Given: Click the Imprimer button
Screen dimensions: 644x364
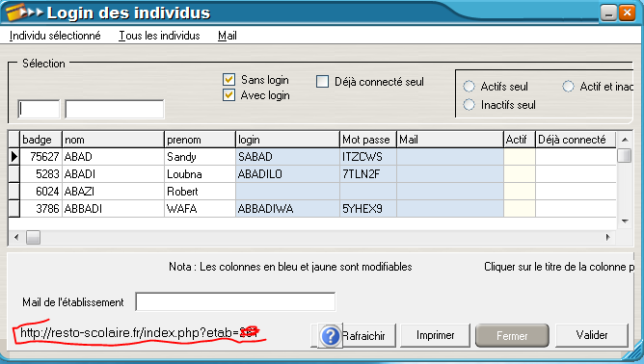Looking at the screenshot, I should (436, 335).
